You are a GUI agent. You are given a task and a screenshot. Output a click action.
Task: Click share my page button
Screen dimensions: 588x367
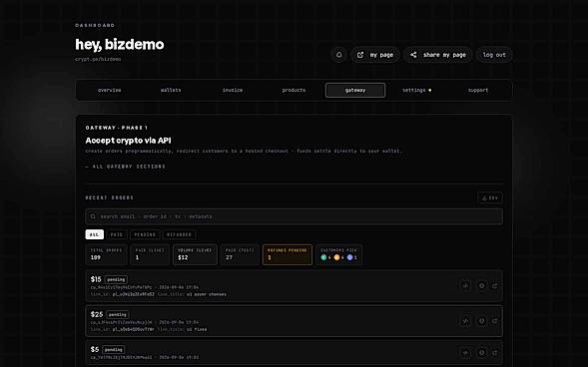tap(437, 55)
